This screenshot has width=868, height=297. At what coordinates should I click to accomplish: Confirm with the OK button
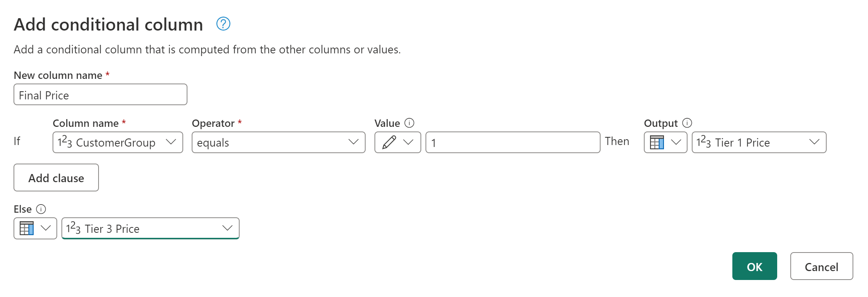[754, 266]
